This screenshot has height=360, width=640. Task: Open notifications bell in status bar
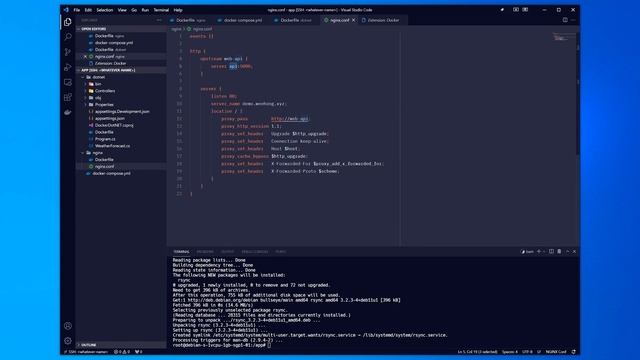tap(573, 352)
